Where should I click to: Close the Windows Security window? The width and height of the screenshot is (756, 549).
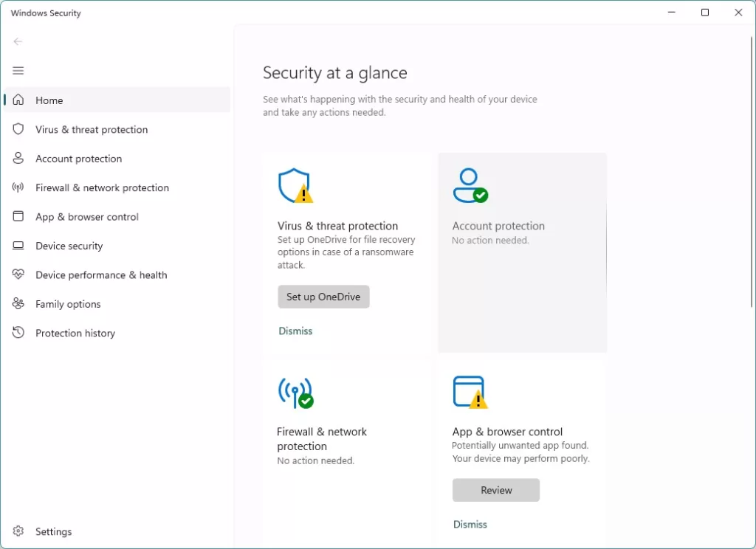[x=738, y=13]
